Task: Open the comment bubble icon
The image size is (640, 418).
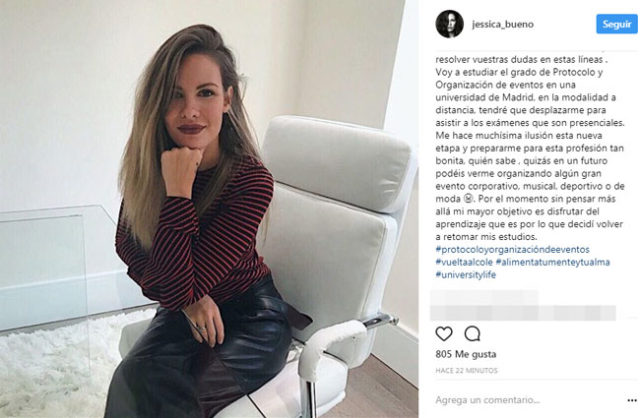Action: (x=472, y=334)
